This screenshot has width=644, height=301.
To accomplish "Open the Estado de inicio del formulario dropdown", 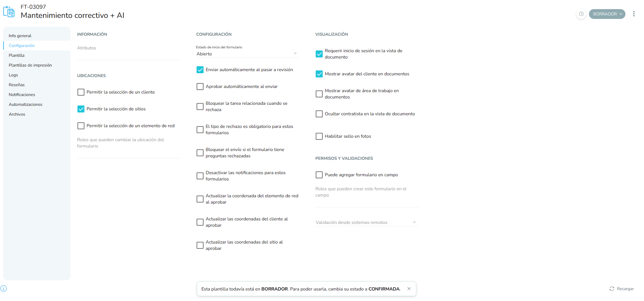I will [247, 54].
